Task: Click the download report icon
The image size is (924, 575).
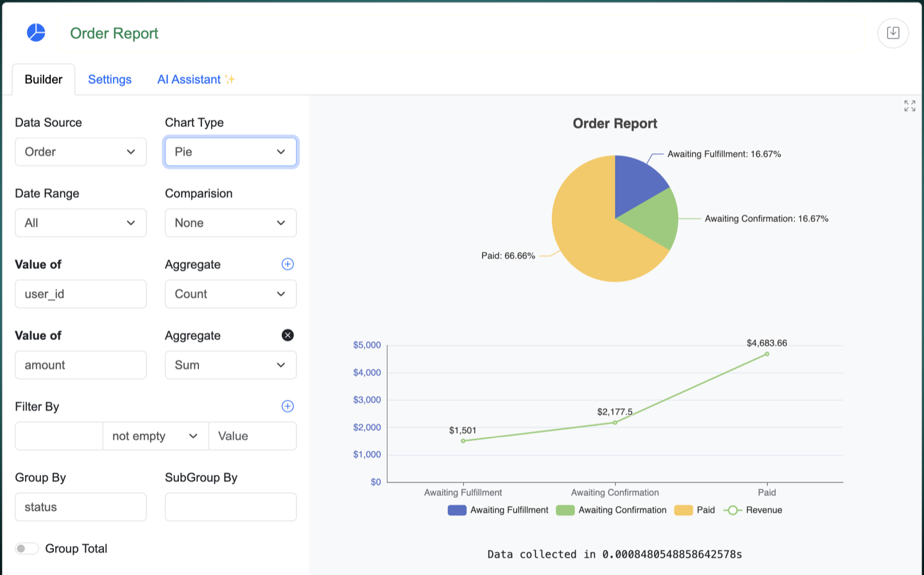Action: 893,33
